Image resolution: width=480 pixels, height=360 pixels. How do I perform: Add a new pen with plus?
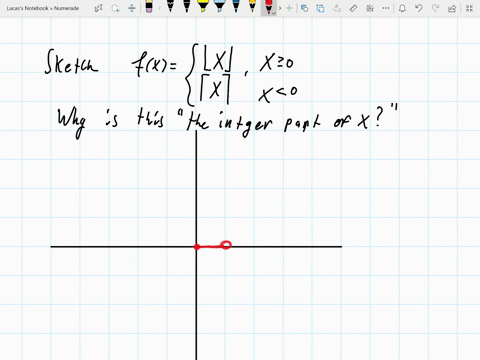point(289,8)
